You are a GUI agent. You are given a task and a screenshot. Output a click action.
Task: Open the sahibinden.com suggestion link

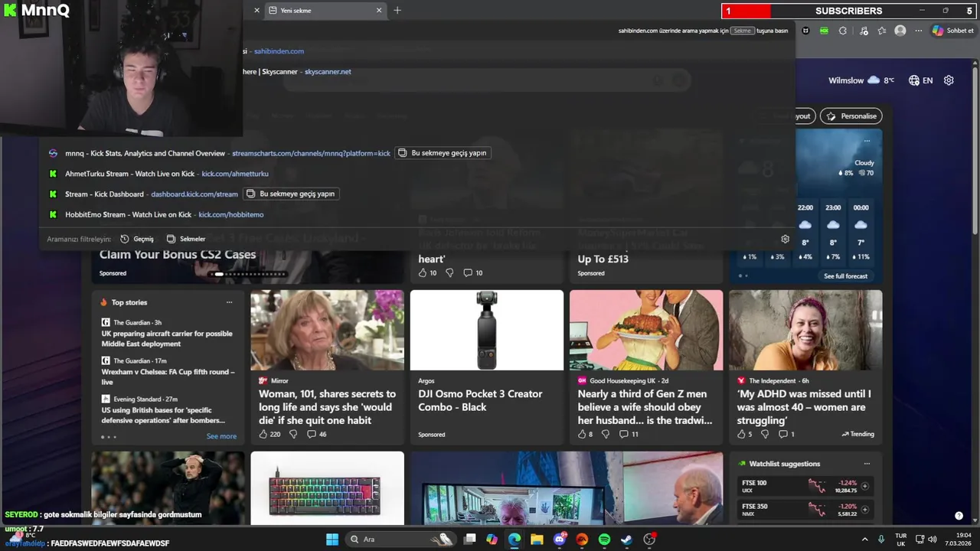(x=279, y=51)
